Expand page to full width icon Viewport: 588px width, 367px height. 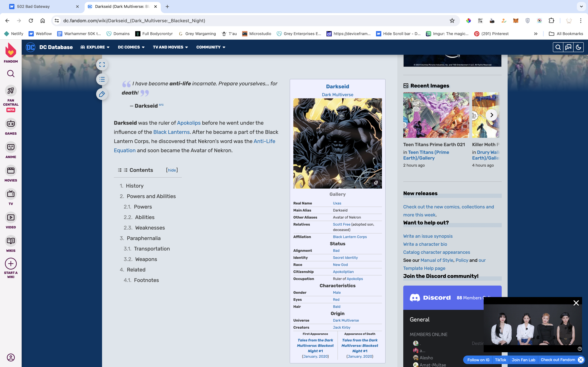coord(102,65)
